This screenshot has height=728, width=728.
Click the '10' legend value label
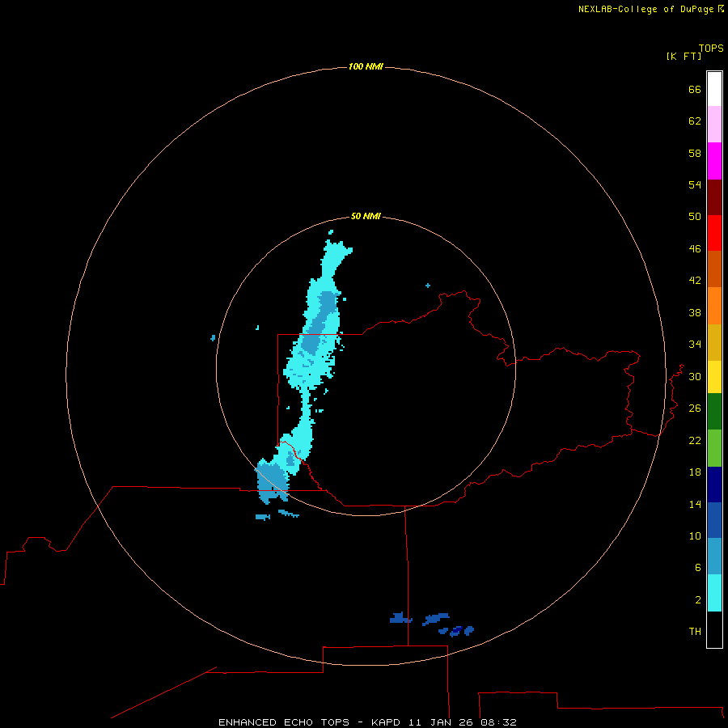coord(695,535)
